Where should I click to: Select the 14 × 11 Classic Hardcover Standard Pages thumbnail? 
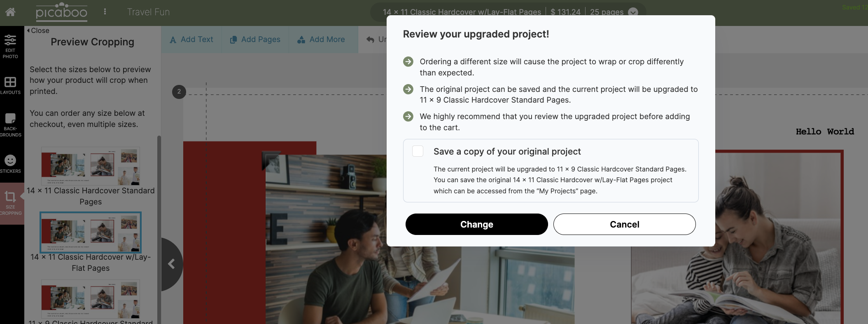(91, 166)
